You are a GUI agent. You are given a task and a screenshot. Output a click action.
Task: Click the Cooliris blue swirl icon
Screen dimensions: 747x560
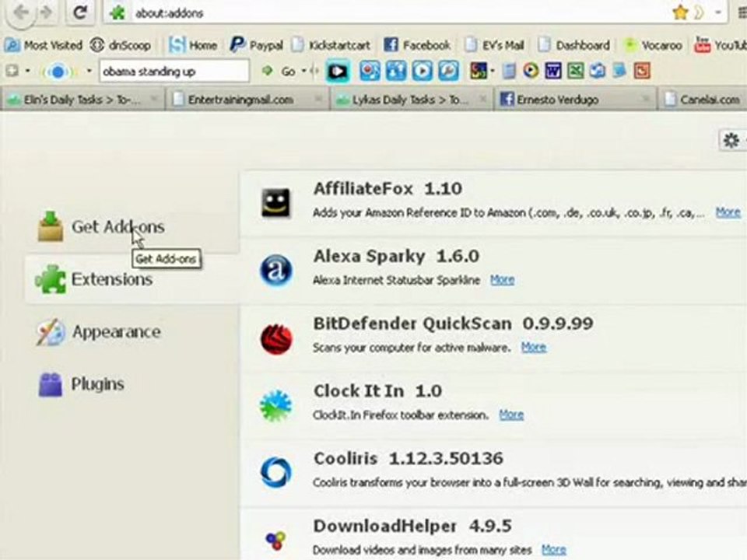[275, 473]
